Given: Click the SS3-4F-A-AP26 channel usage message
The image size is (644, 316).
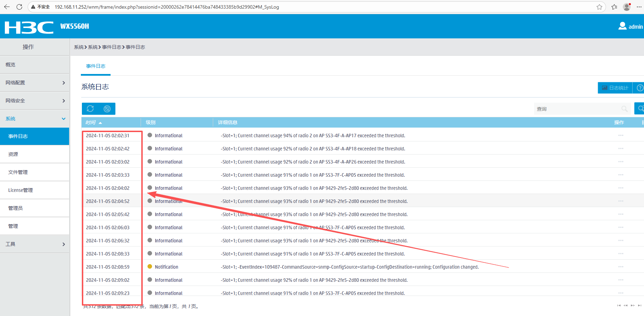Looking at the screenshot, I should pos(313,162).
